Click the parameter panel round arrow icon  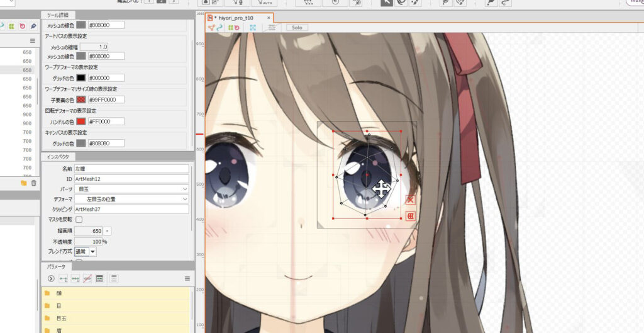click(x=51, y=278)
